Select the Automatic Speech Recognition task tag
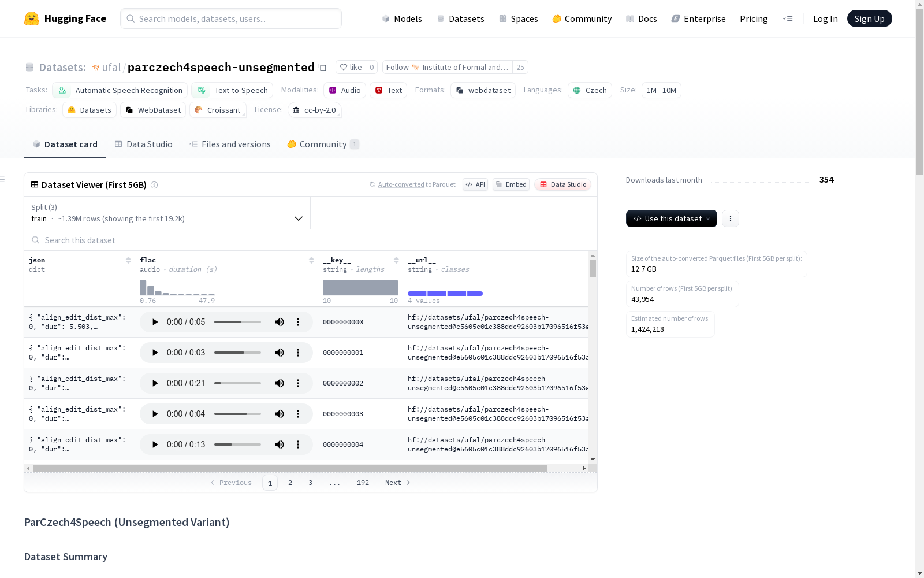Image resolution: width=924 pixels, height=578 pixels. point(120,90)
